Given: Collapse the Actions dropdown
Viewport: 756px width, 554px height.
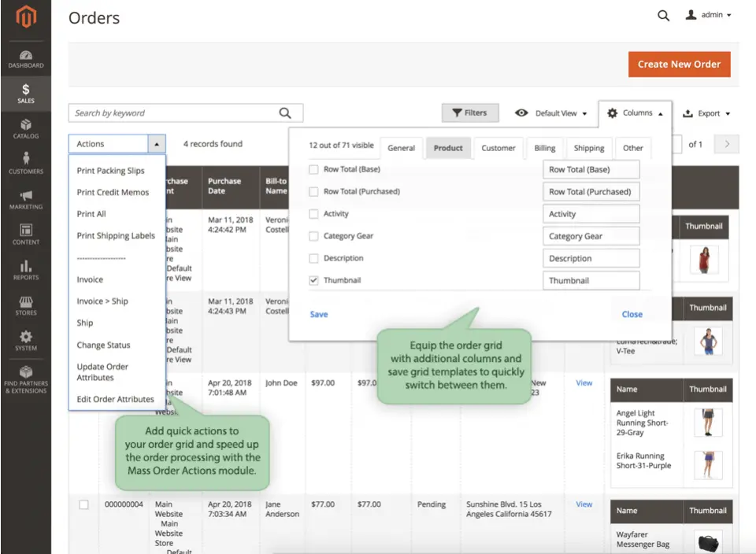Looking at the screenshot, I should click(157, 143).
